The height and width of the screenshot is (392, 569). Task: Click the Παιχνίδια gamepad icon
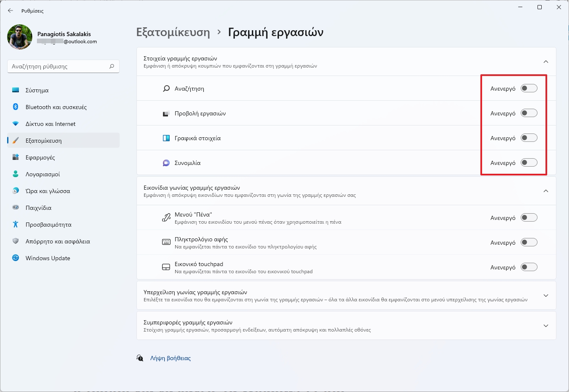click(16, 208)
